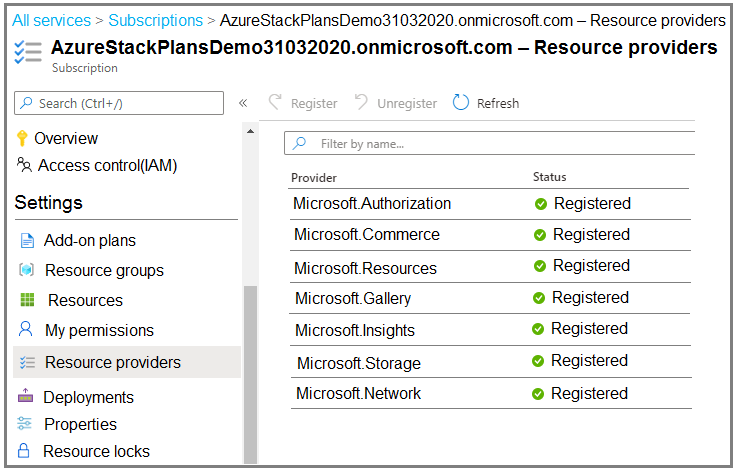
Task: Go to Subscriptions breadcrumb link
Action: [155, 20]
